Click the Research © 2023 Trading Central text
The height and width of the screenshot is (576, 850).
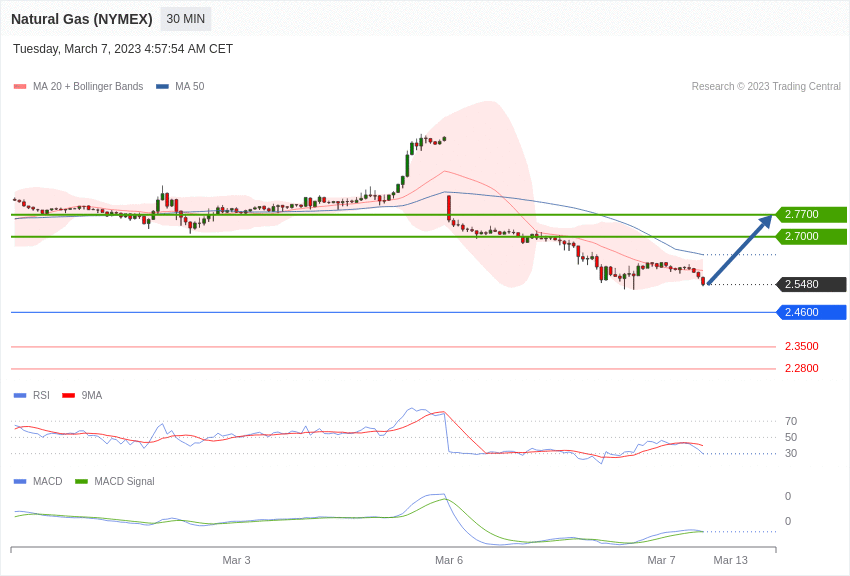[766, 86]
